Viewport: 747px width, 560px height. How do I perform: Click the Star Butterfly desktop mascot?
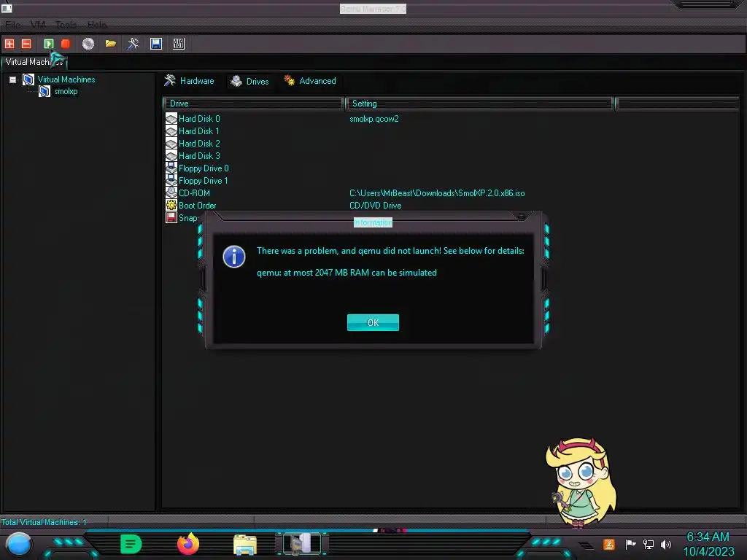coord(581,482)
